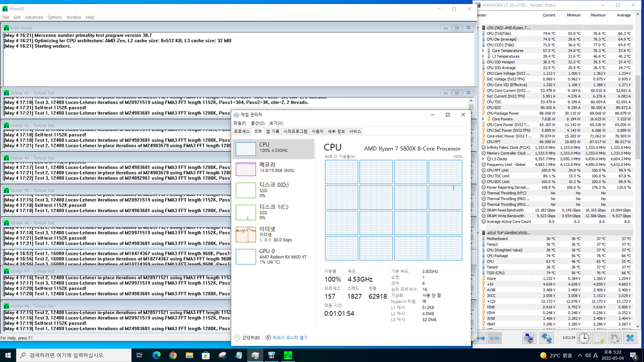
Task: Expand Core Powers sensor group
Action: pyautogui.click(x=483, y=119)
